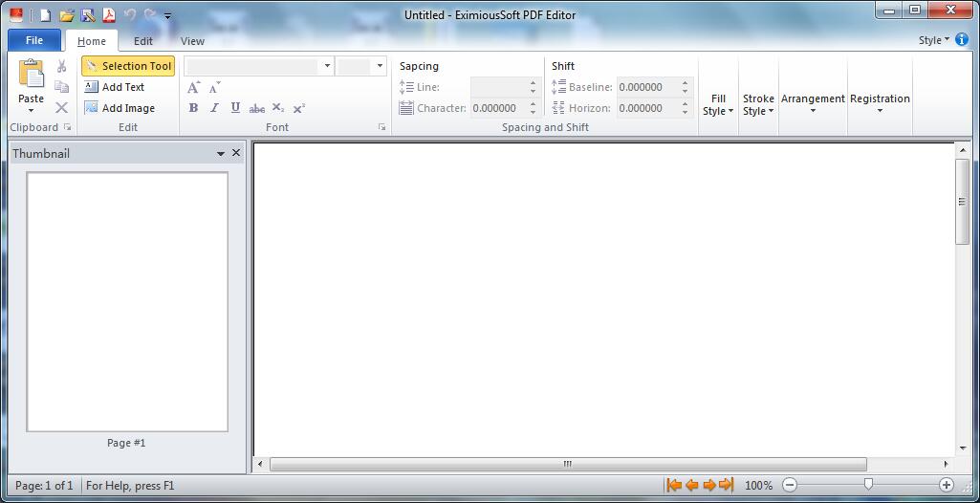980x503 pixels.
Task: Activate the Add Text tool
Action: point(115,87)
